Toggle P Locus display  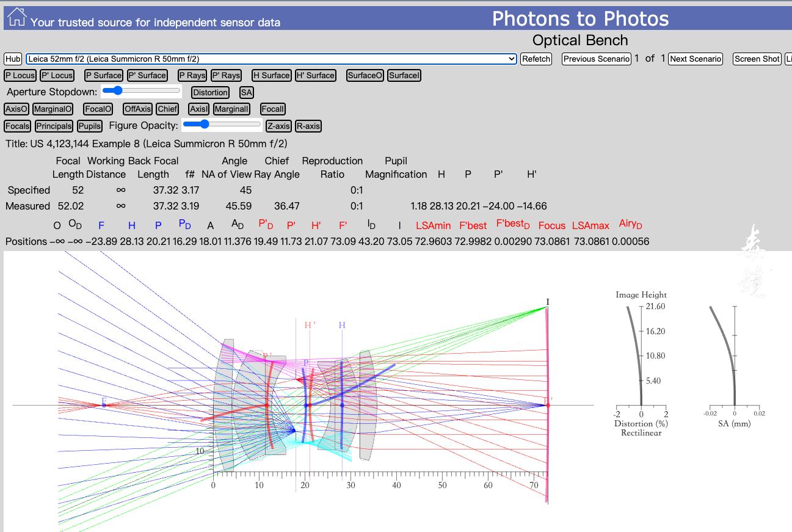click(20, 76)
